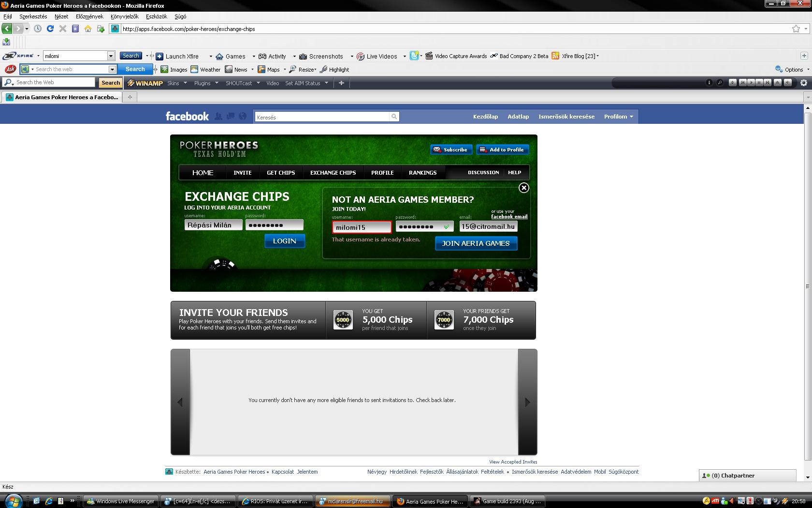The height and width of the screenshot is (508, 812).
Task: Click right arrow of the invite carousel
Action: [x=527, y=402]
